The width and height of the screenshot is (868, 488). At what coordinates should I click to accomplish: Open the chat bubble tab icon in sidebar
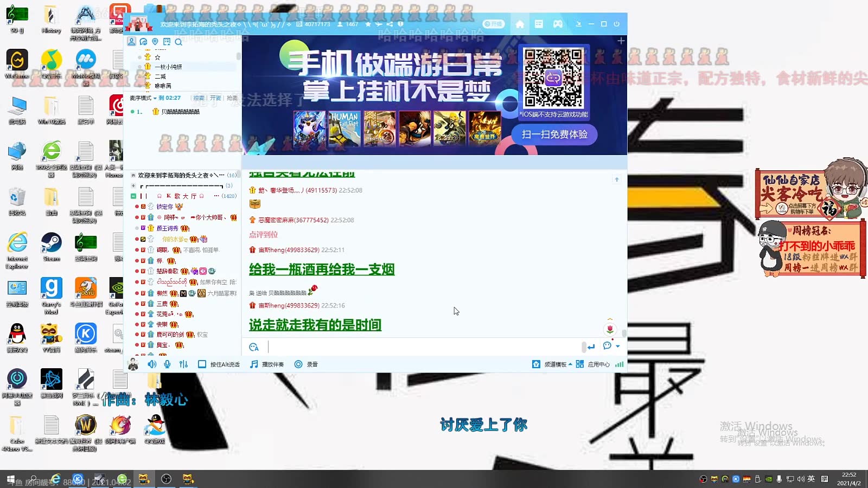tap(143, 42)
